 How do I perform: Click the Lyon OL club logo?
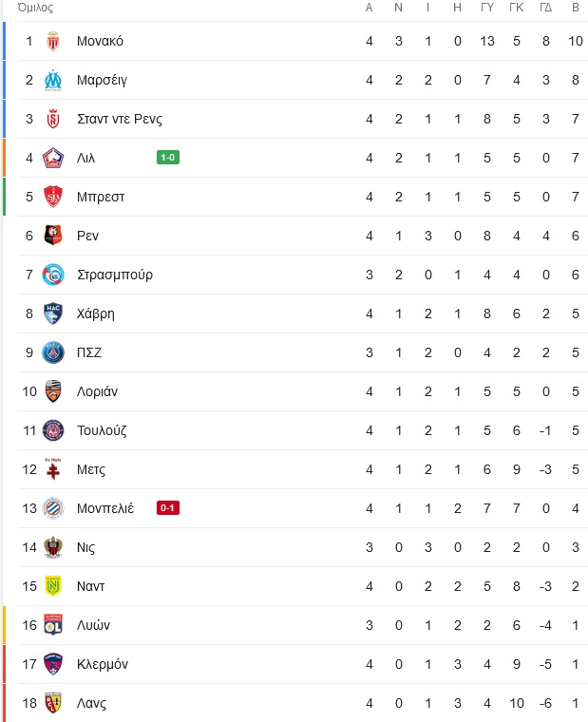coord(53,625)
